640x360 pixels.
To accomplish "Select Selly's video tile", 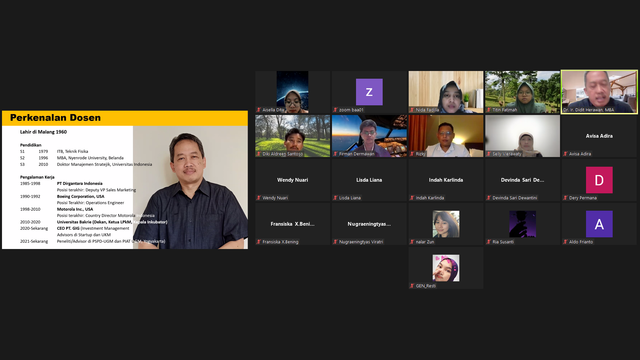I will click(x=522, y=136).
